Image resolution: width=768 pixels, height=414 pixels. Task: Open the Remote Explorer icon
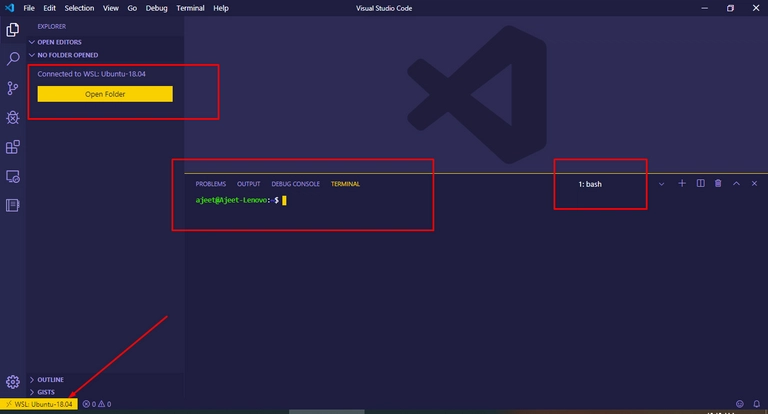[13, 176]
